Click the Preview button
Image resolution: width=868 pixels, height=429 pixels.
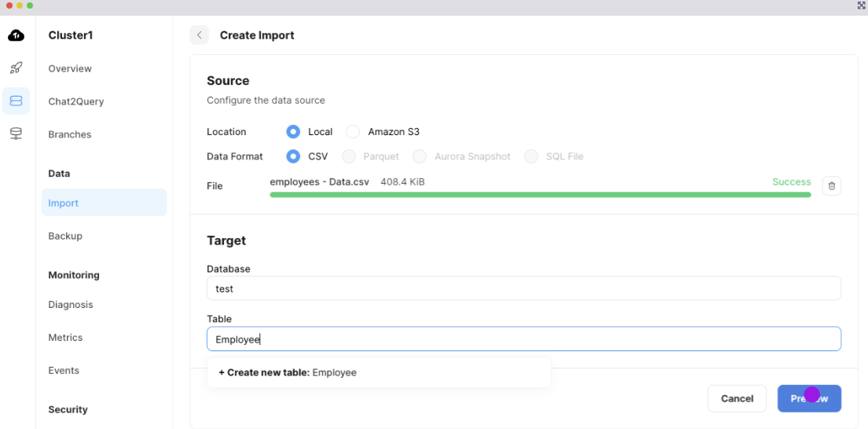[x=809, y=398]
